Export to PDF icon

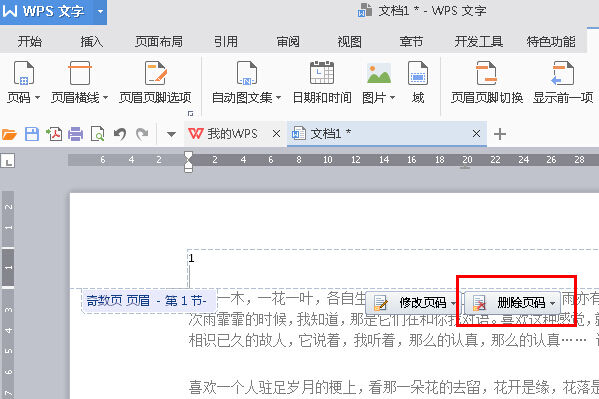click(x=54, y=134)
